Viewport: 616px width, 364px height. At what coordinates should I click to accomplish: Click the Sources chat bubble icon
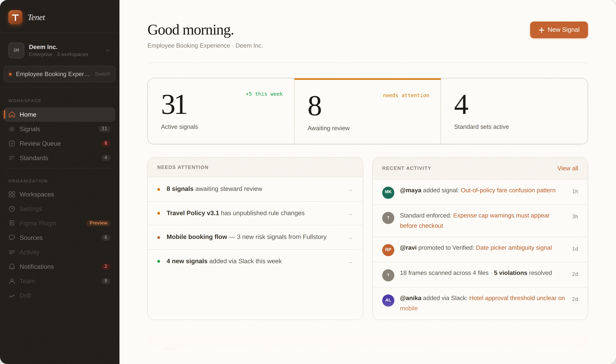pos(12,238)
